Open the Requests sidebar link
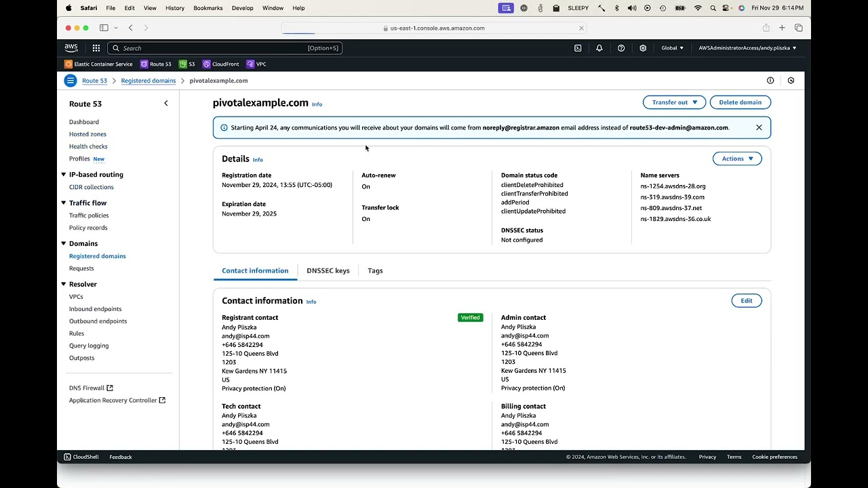The image size is (868, 488). pos(81,268)
